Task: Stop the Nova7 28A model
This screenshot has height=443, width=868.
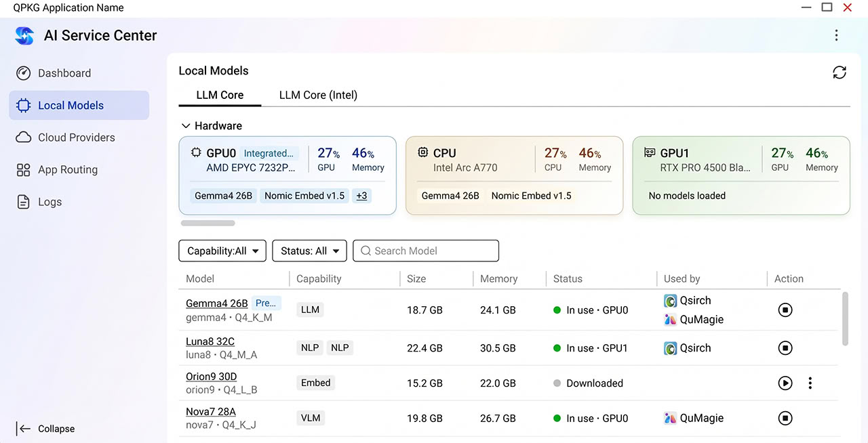Action: (785, 419)
